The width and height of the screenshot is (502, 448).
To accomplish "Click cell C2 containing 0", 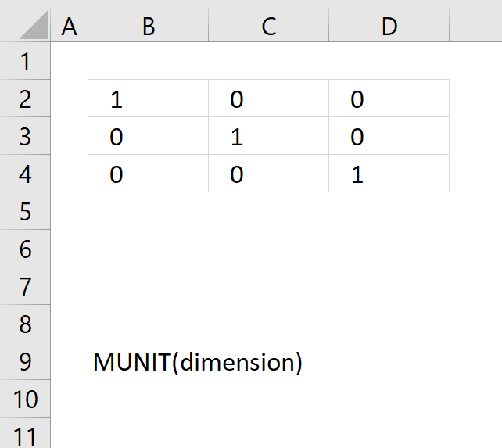I will point(269,99).
